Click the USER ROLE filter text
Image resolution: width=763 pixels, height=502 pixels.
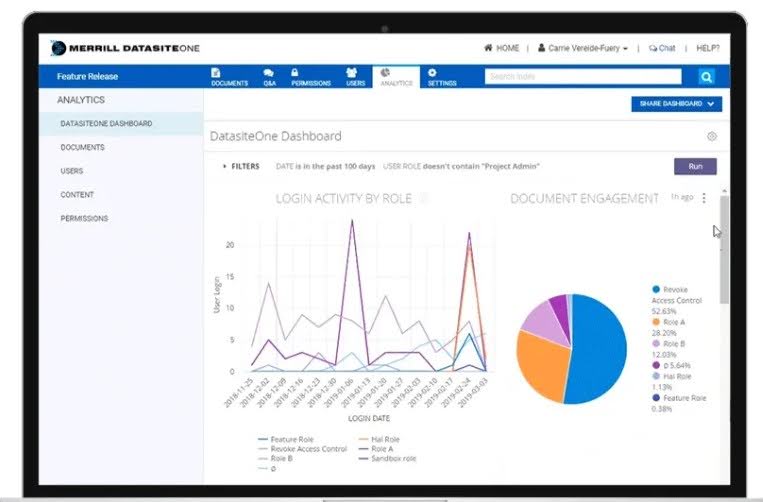tap(461, 166)
